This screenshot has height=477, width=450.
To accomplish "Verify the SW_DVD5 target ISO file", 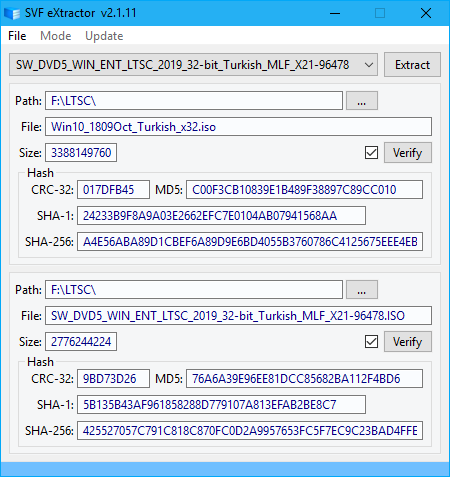I will [408, 342].
